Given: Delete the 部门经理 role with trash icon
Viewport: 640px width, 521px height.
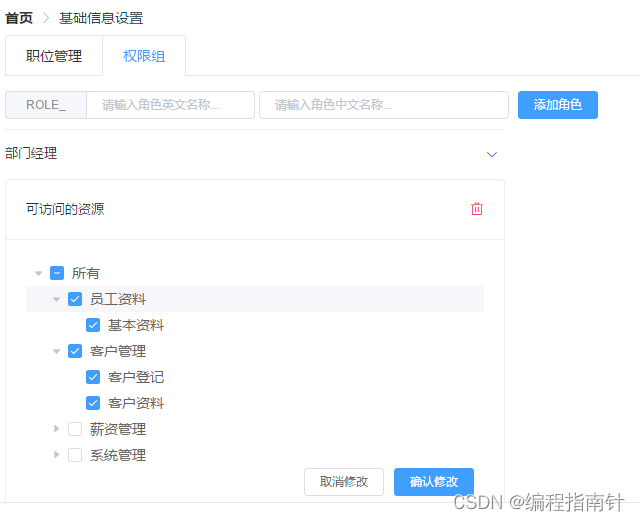Looking at the screenshot, I should (477, 209).
